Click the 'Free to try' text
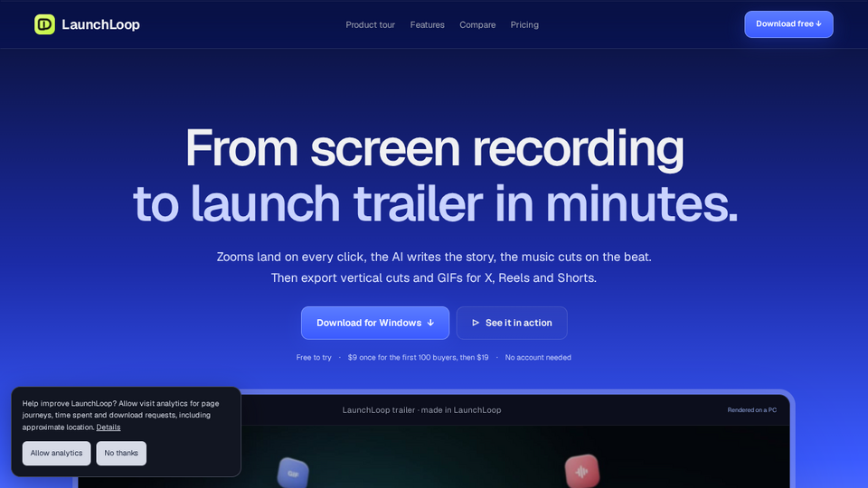 pos(314,358)
